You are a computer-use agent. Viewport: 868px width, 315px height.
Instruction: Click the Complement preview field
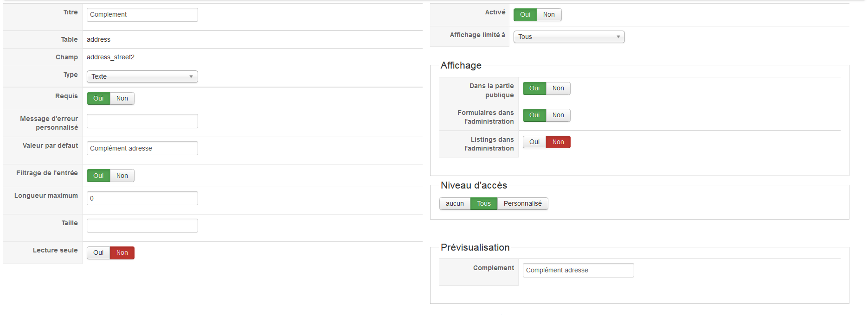pos(578,270)
